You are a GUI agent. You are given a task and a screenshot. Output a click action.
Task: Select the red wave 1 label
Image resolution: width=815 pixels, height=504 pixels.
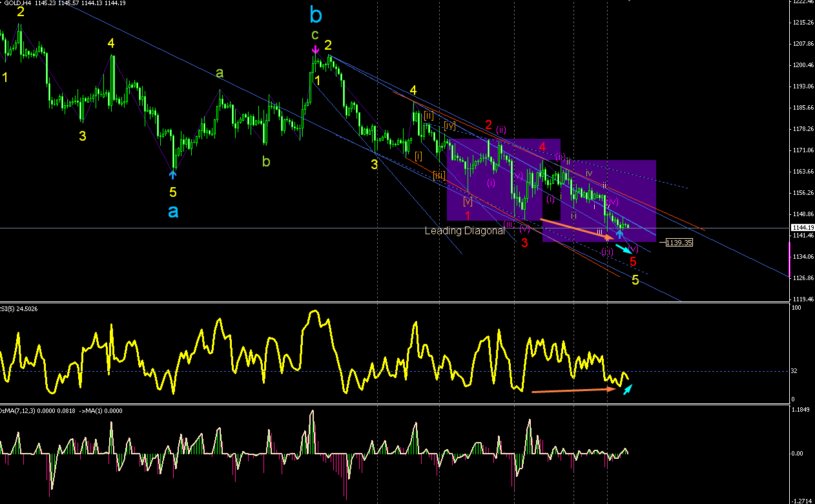[468, 215]
